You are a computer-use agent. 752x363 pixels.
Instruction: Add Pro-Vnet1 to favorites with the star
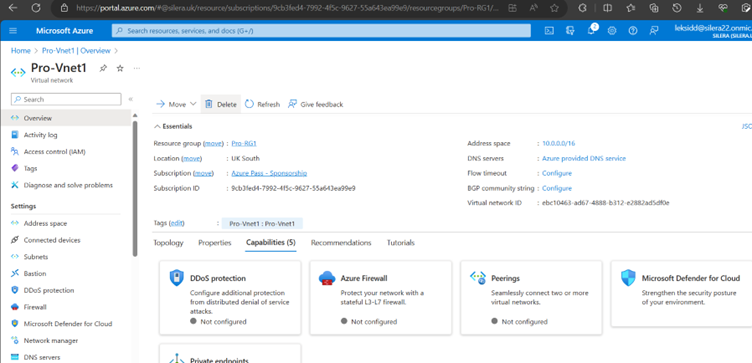coord(120,69)
